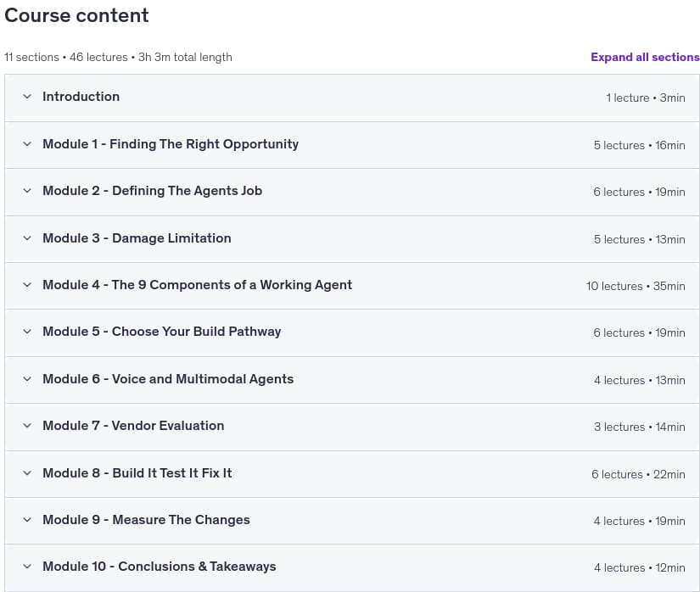Viewport: 700px width, 592px height.
Task: Expand Module 10 chevron arrow
Action: click(27, 567)
